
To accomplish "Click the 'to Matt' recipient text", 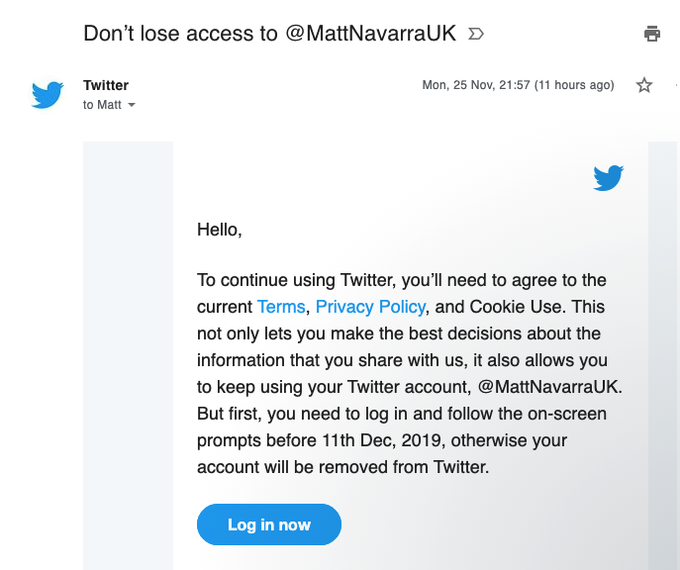I will (102, 105).
